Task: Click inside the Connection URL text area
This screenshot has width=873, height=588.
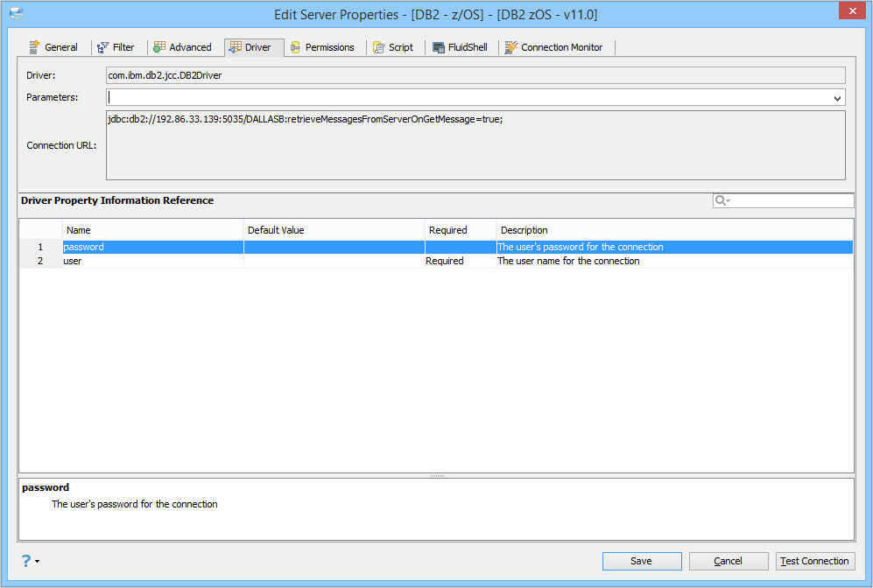Action: pos(475,145)
